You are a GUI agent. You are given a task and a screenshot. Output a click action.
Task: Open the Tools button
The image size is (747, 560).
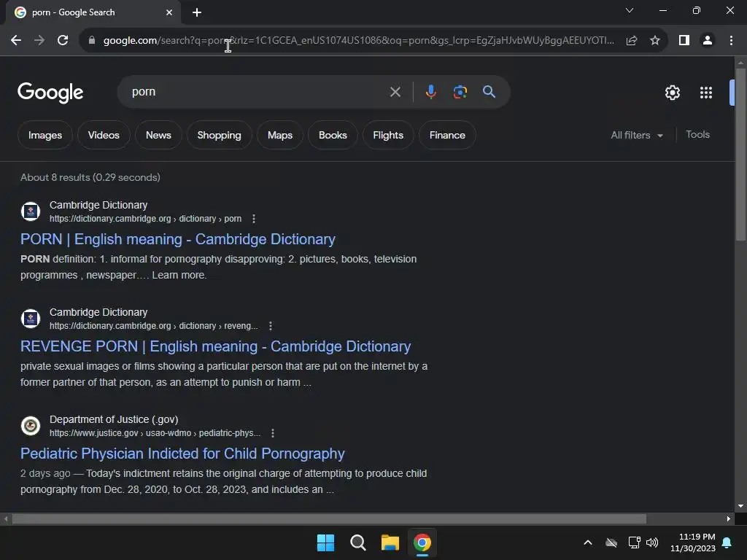(697, 135)
